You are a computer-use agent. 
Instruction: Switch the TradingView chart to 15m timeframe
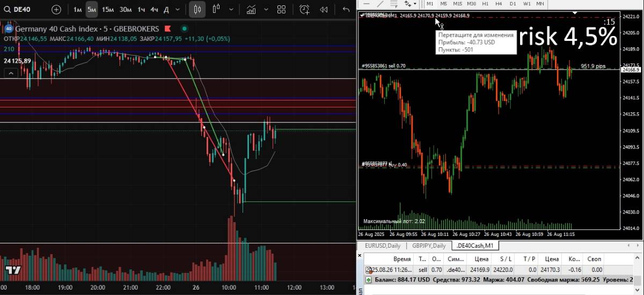[x=108, y=9]
